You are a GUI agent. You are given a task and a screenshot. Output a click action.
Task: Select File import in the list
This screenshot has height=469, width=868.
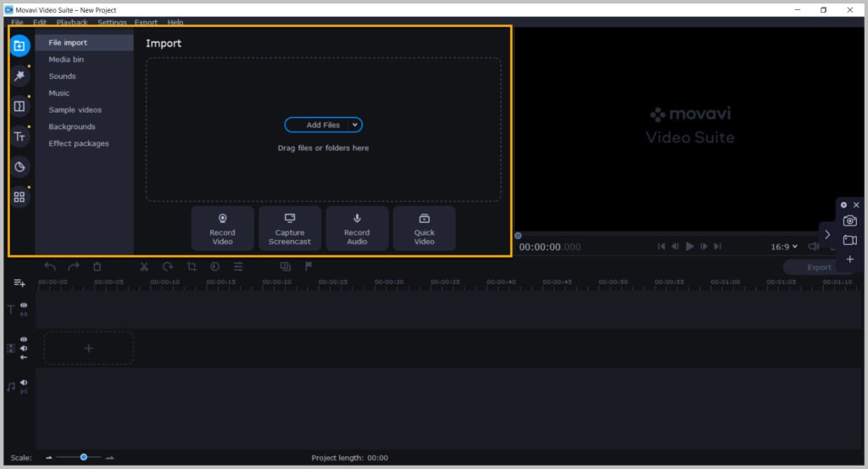84,42
